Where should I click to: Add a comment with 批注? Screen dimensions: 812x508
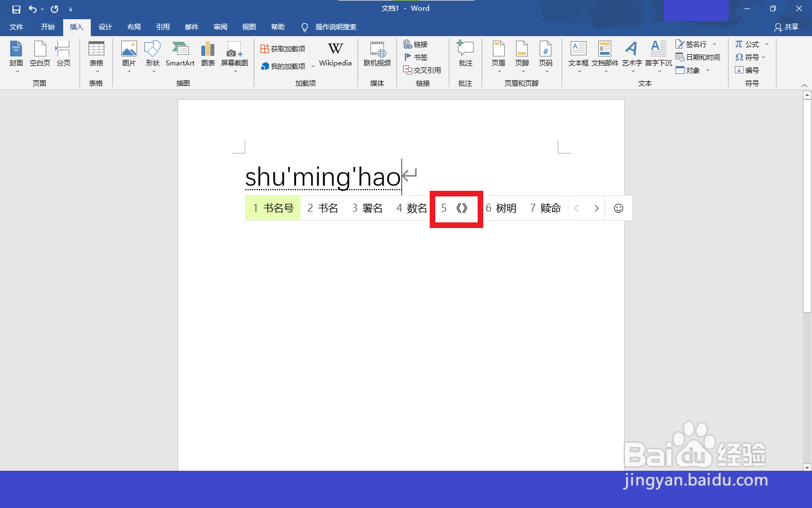[465, 55]
